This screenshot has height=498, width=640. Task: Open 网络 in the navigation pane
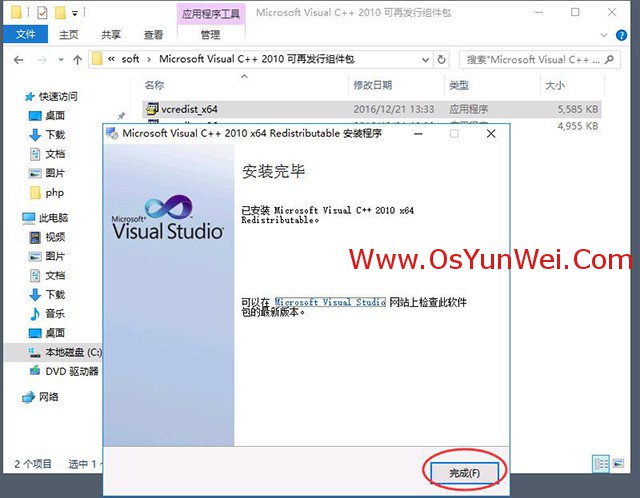pos(49,396)
